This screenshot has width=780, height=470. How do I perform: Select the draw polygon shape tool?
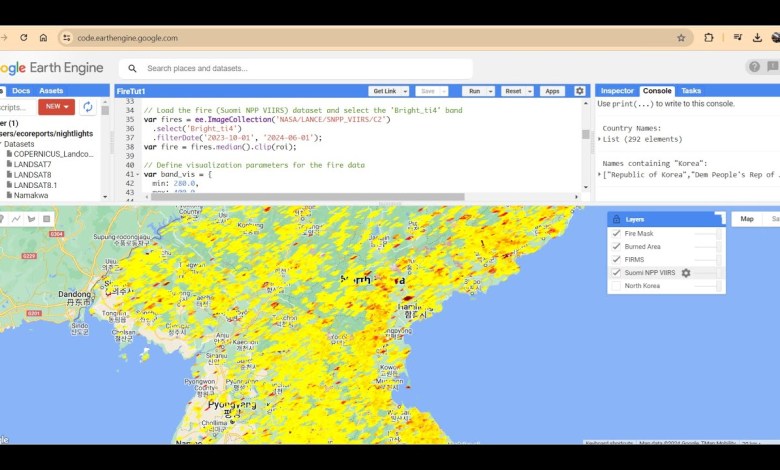click(x=32, y=219)
